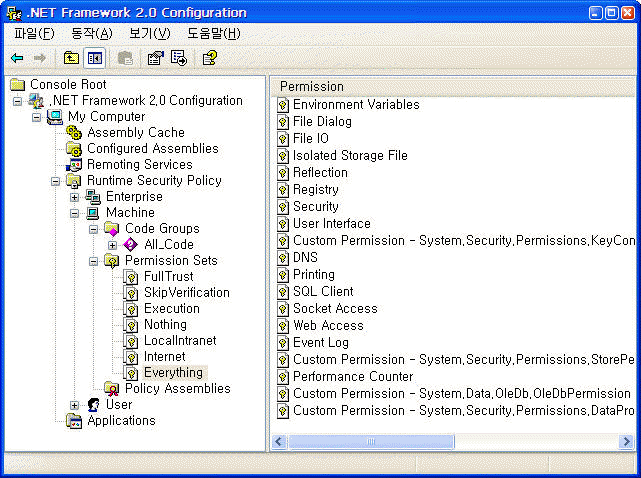Click the User level icon

93,404
